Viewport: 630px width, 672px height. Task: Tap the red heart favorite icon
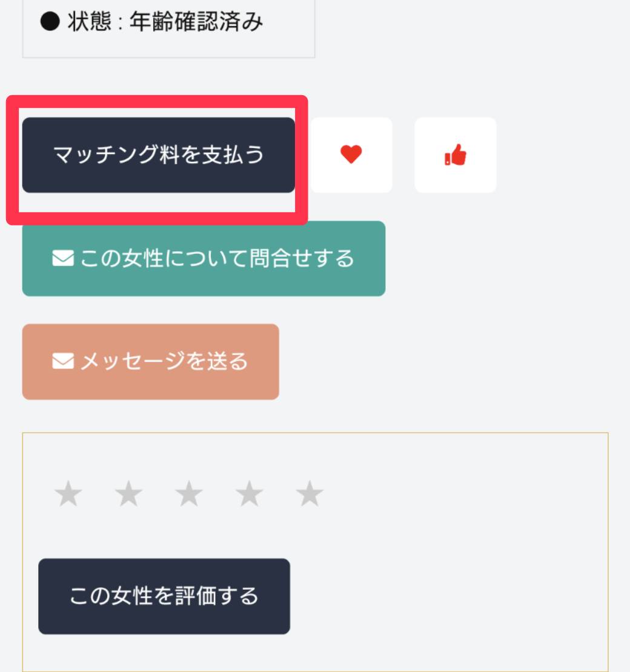pyautogui.click(x=351, y=155)
